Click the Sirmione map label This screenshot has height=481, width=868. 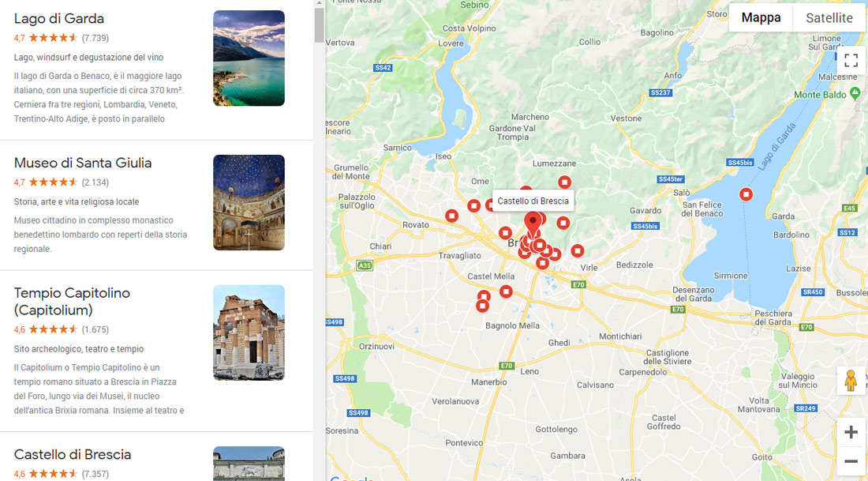click(731, 276)
